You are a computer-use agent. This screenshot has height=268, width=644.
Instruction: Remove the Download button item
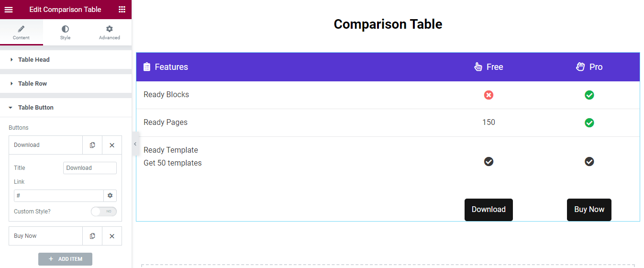click(112, 145)
